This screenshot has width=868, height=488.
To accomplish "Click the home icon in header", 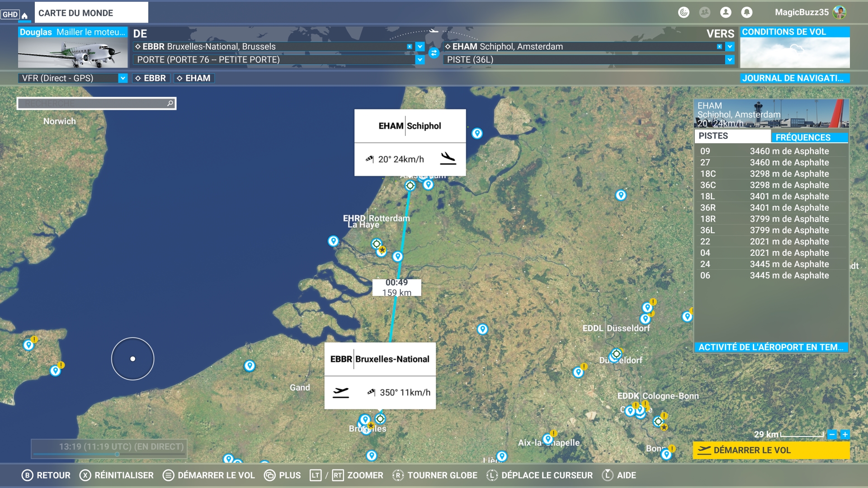I will [x=24, y=15].
